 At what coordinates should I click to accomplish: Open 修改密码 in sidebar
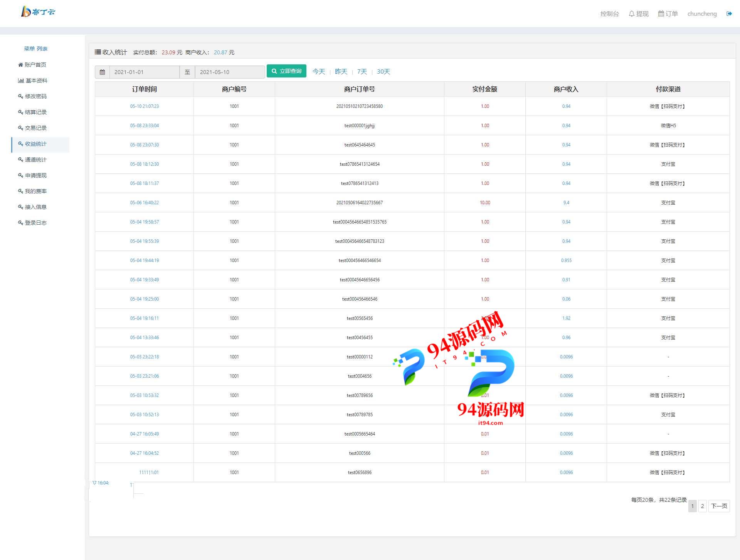point(32,96)
